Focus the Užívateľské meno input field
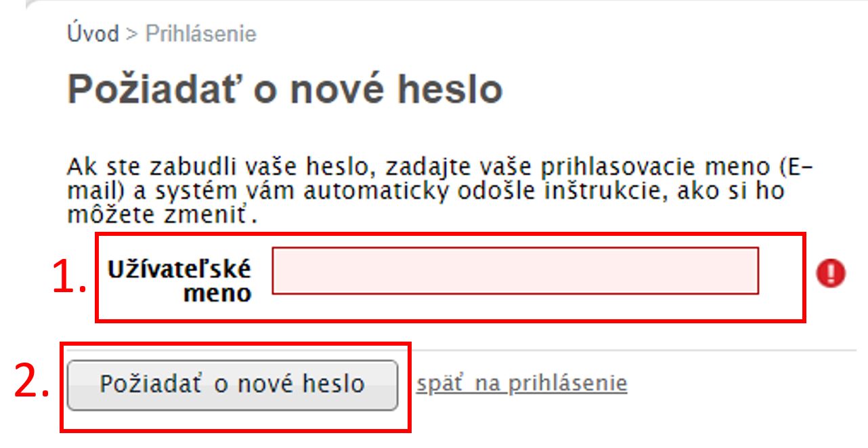This screenshot has height=448, width=868. coord(515,270)
